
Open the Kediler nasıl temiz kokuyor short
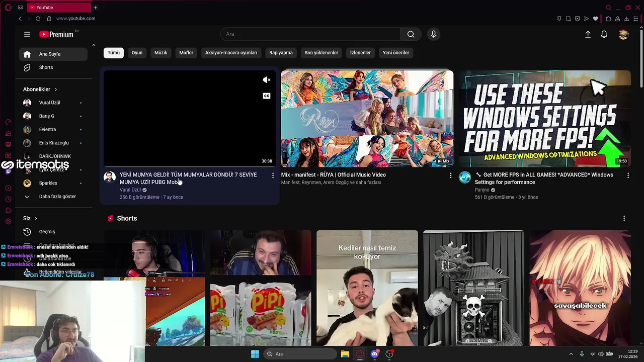(367, 288)
